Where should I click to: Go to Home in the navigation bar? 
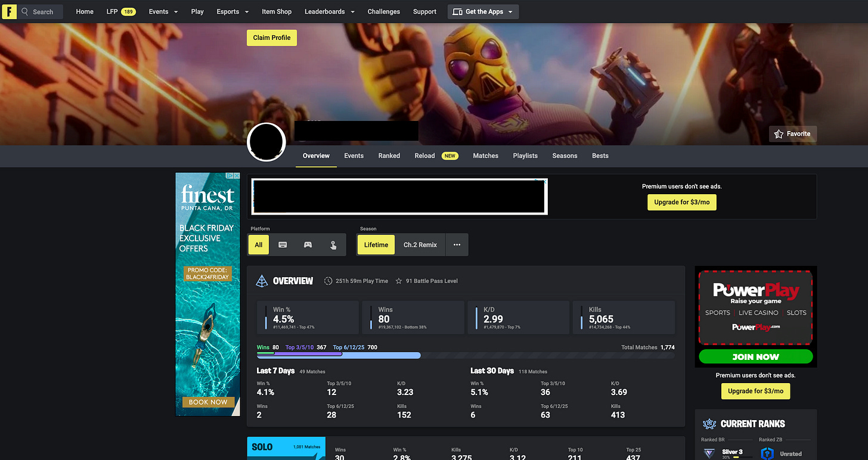click(85, 11)
